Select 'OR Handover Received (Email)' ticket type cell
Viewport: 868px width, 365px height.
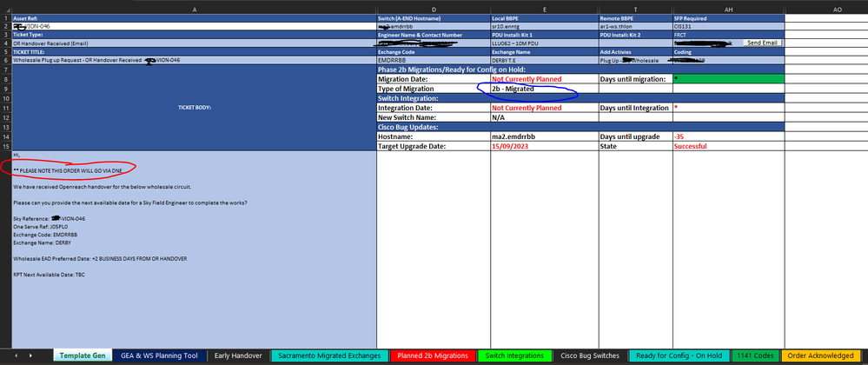194,43
